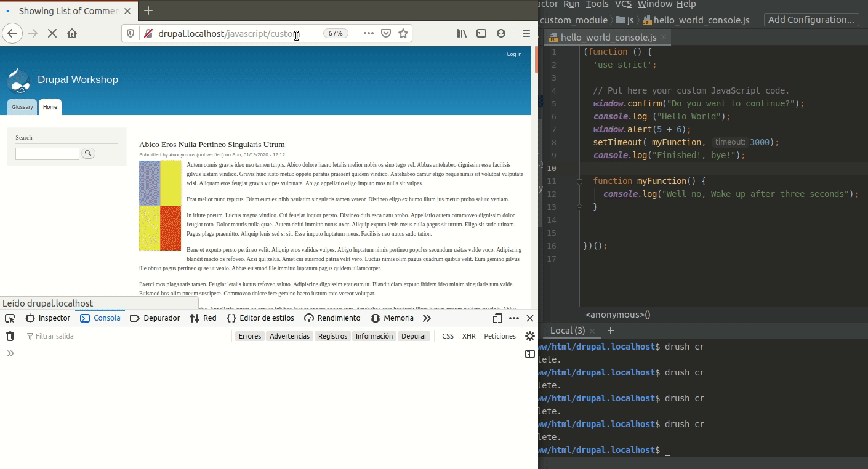The image size is (868, 469).
Task: Open the DevTools meatball overflow menu
Action: (514, 318)
